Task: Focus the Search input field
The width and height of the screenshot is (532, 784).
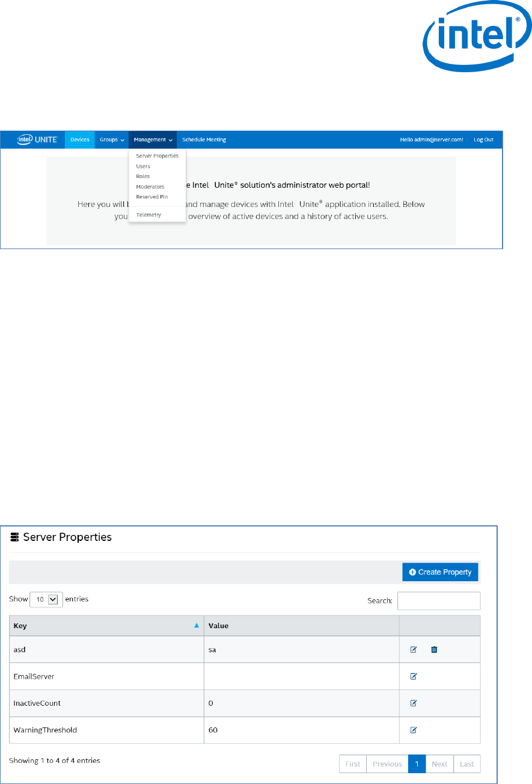Action: (x=439, y=600)
